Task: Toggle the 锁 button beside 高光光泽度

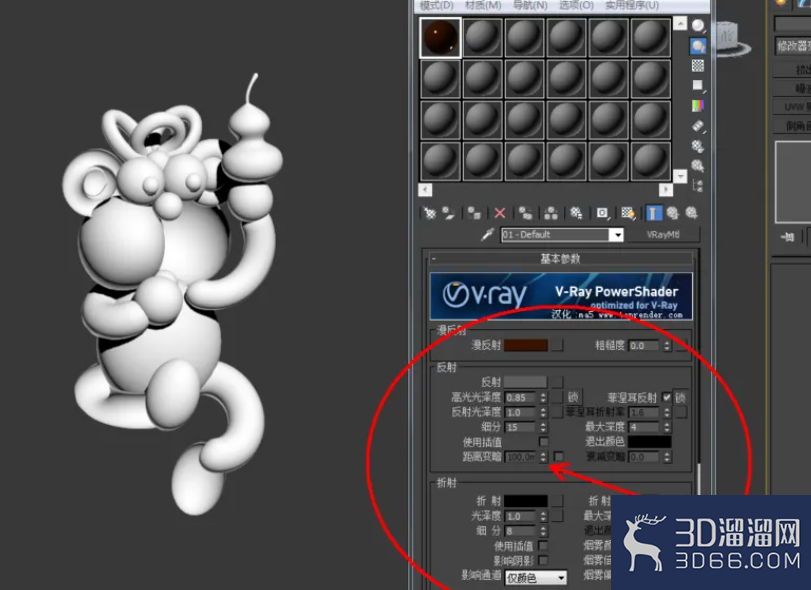Action: (574, 397)
